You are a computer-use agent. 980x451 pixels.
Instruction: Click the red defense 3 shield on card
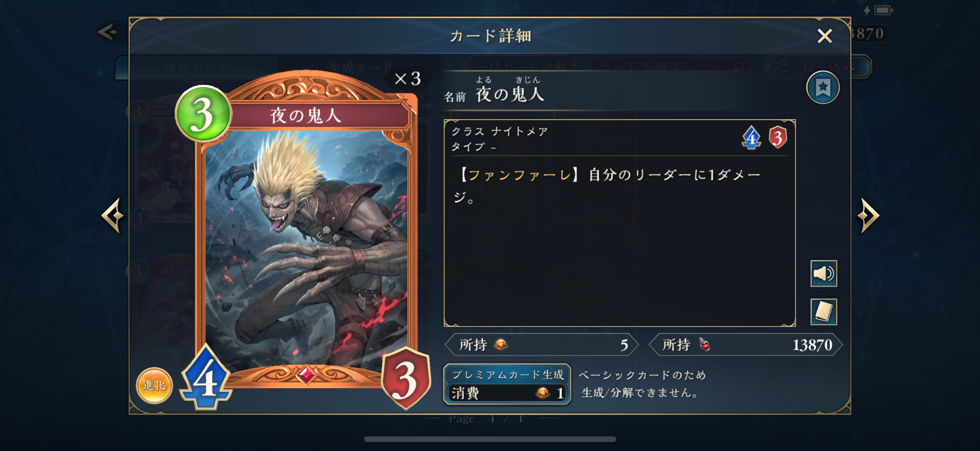405,379
